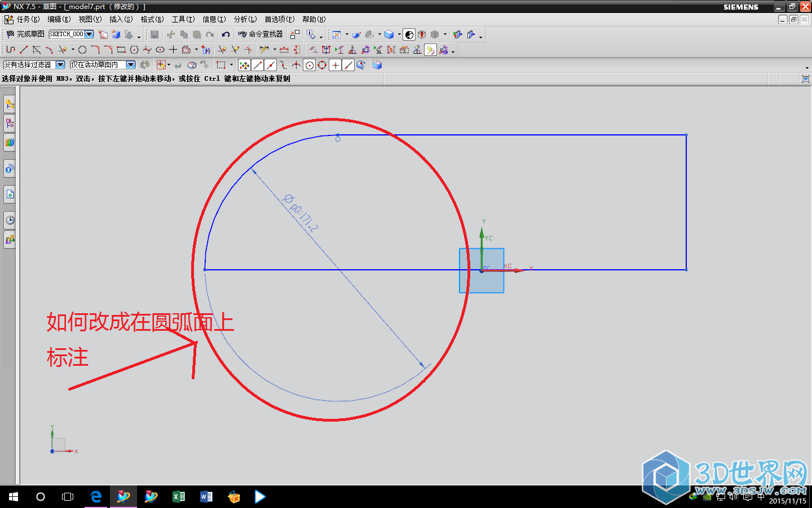Viewport: 812px width, 508px height.
Task: Open the 格式(R) menu
Action: (x=152, y=19)
